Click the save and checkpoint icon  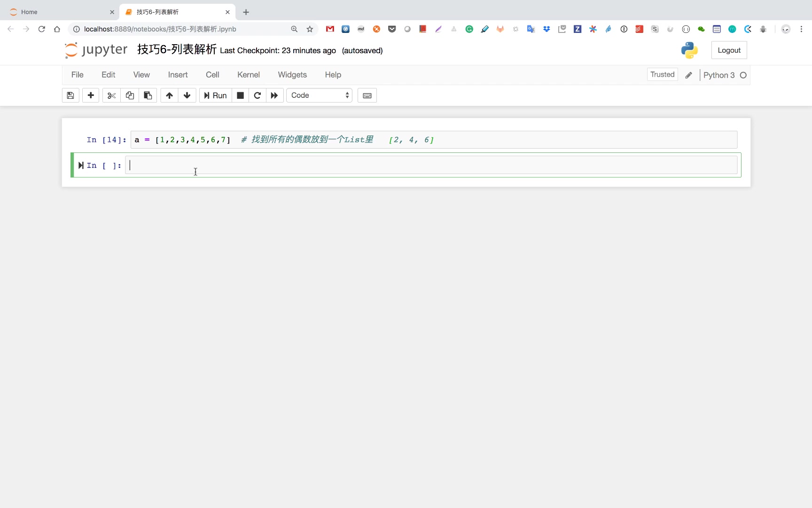pos(70,95)
